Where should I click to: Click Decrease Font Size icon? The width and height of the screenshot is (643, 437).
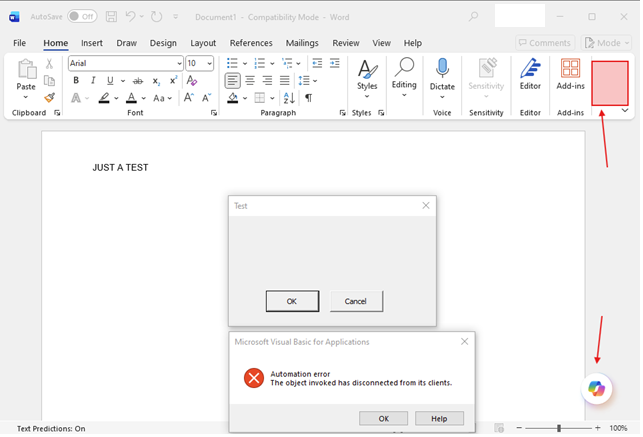pos(206,98)
